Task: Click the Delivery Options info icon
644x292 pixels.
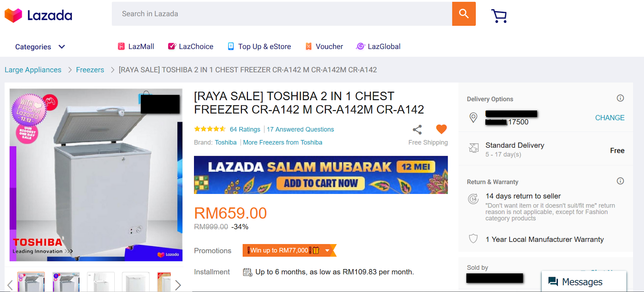Action: point(620,98)
